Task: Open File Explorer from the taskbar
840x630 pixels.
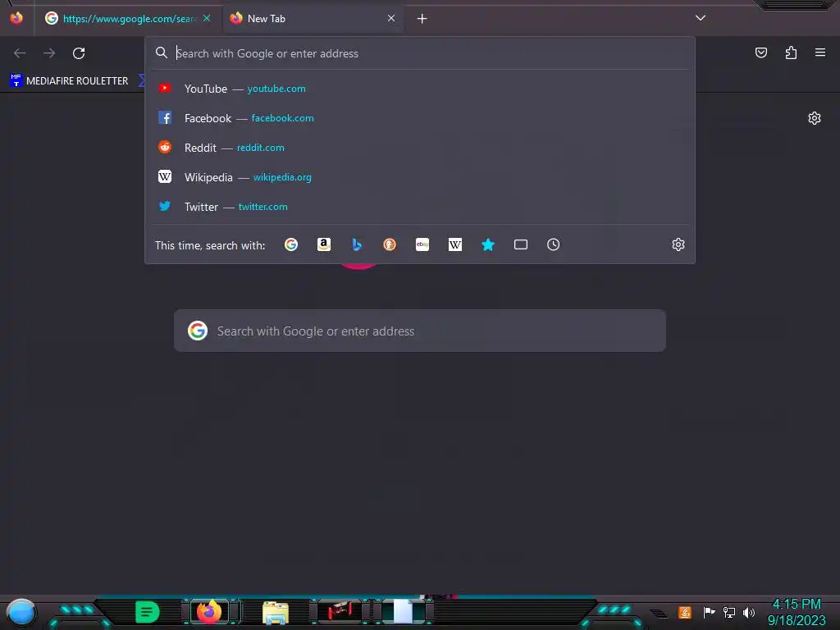Action: coord(276,613)
